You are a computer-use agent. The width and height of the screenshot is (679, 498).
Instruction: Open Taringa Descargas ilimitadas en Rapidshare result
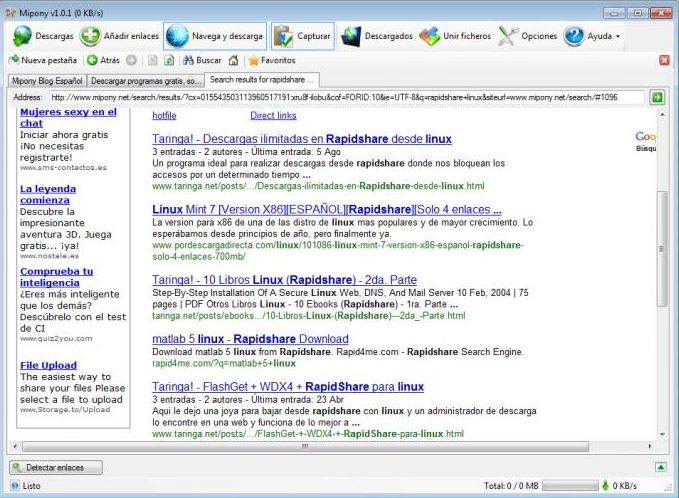[302, 139]
